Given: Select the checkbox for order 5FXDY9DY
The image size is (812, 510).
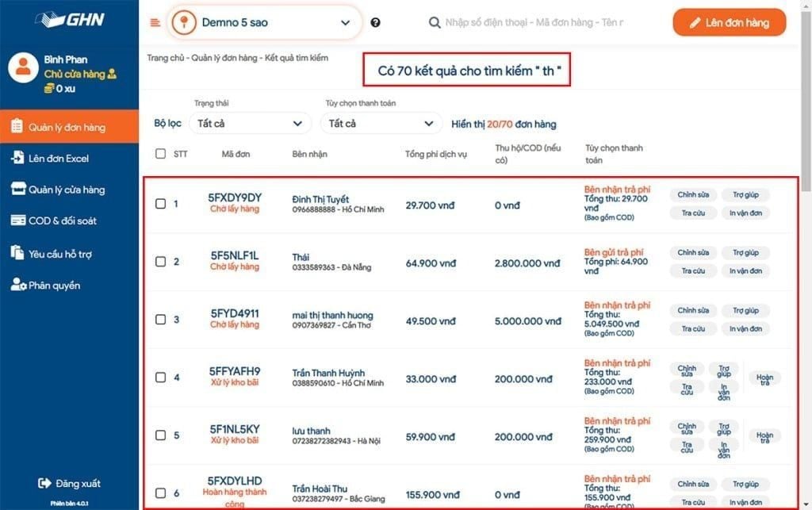Looking at the screenshot, I should (x=161, y=204).
